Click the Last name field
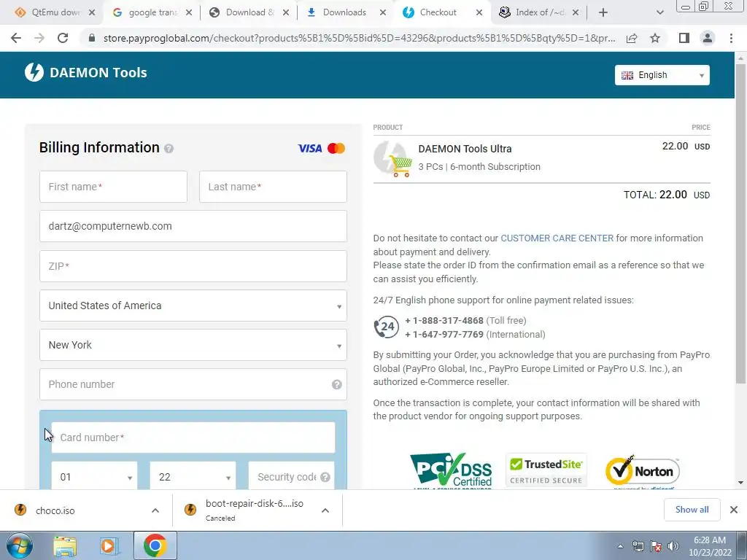The height and width of the screenshot is (560, 747). click(x=273, y=187)
